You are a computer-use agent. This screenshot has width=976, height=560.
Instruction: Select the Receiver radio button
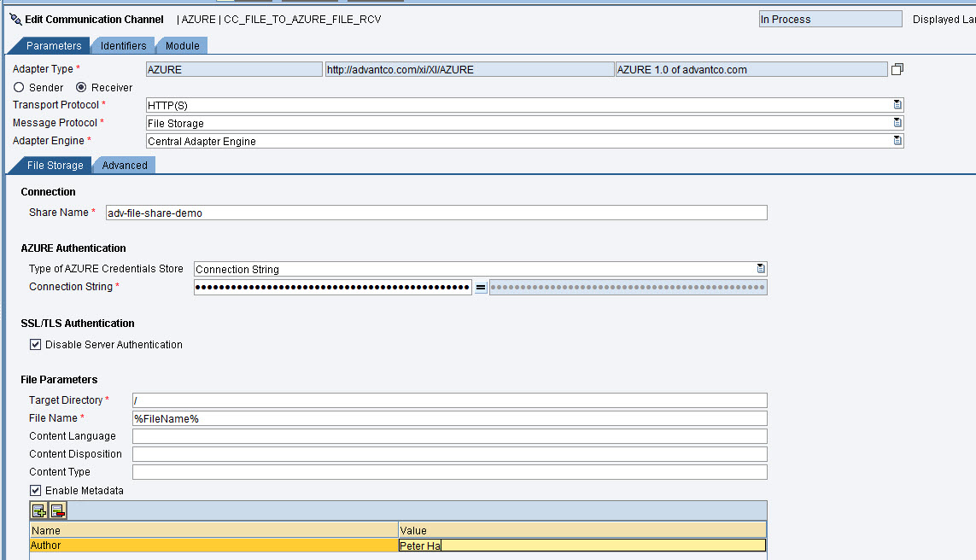(x=81, y=87)
